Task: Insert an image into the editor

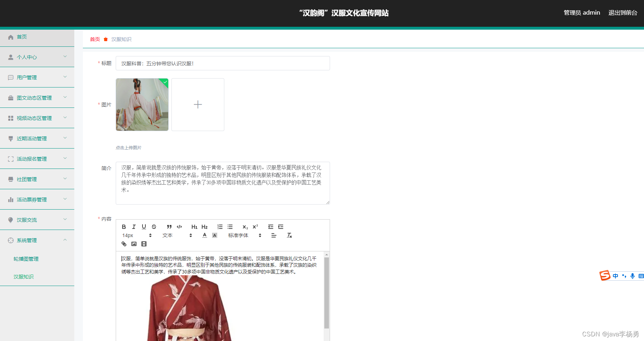Action: (x=134, y=244)
